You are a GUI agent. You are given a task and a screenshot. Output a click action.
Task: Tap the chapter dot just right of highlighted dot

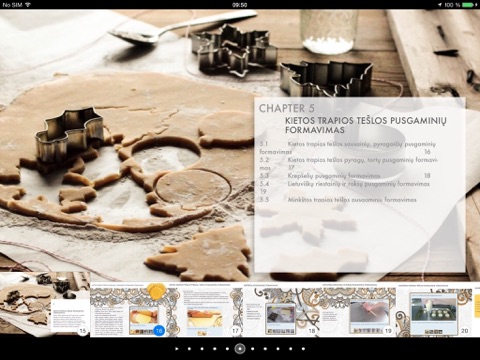coord(253,349)
